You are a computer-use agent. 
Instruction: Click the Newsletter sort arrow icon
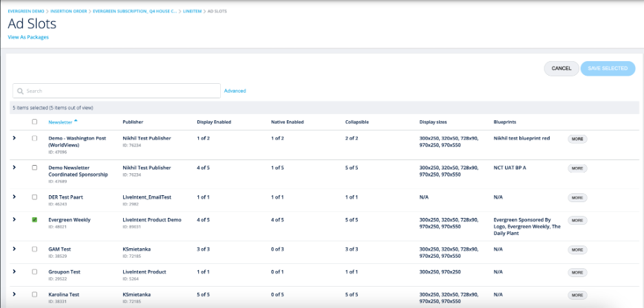click(75, 121)
